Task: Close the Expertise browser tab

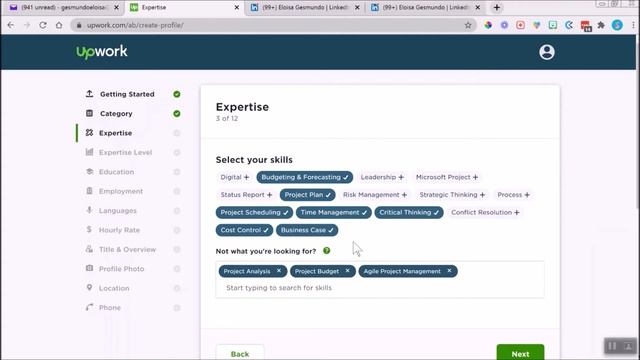Action: coord(236,7)
